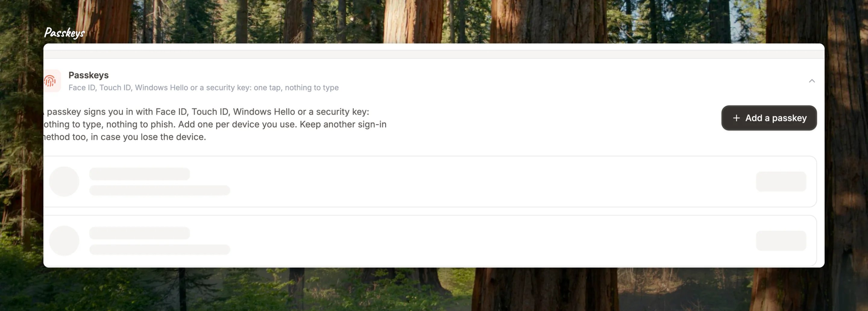Click the lower card's loading action button placeholder
This screenshot has height=311, width=868.
coord(781,241)
